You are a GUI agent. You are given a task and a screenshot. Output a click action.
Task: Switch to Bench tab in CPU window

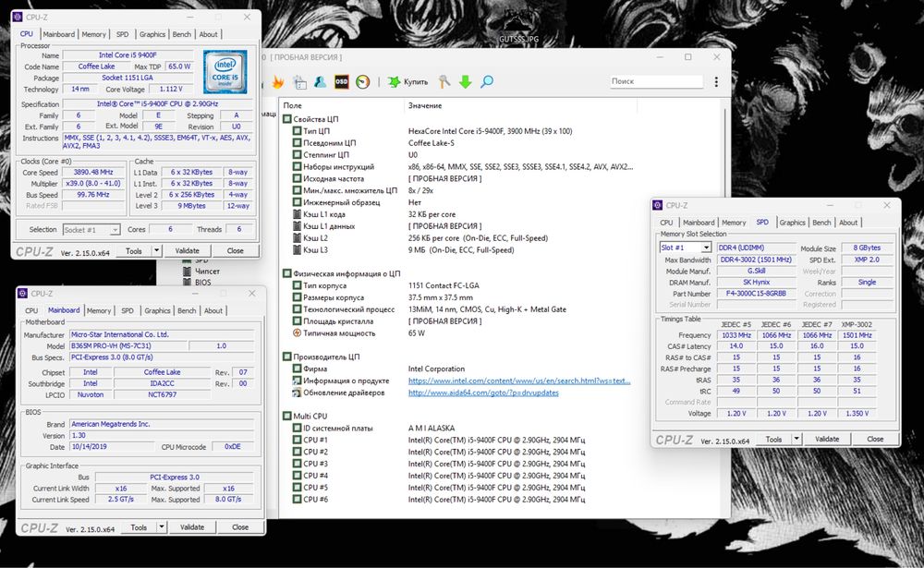coord(182,34)
